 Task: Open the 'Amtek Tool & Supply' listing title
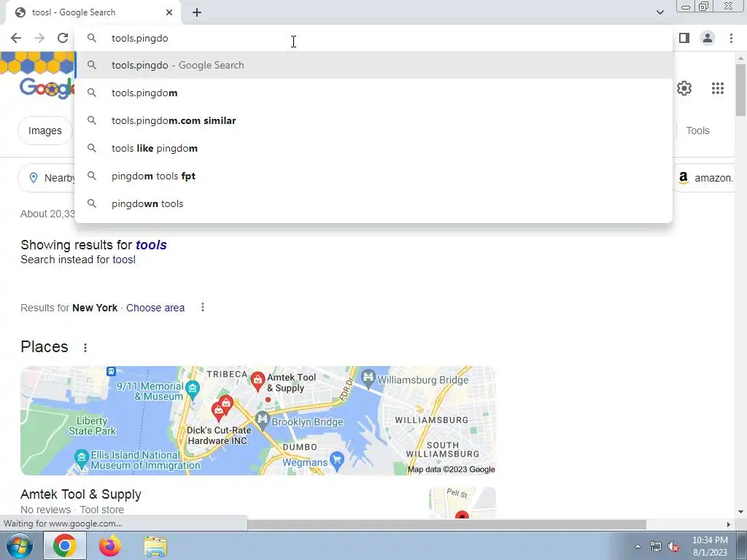click(80, 494)
